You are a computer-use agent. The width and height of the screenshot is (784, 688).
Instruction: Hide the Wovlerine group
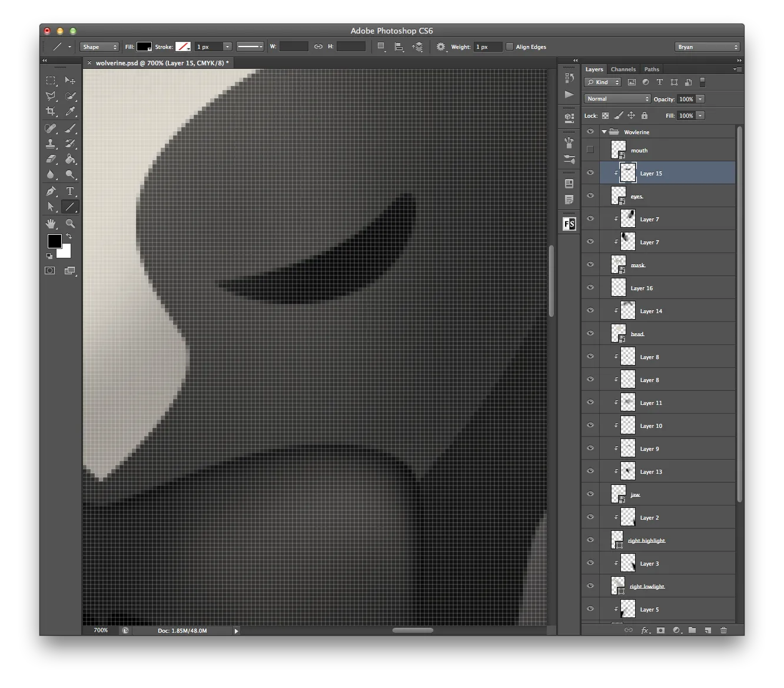click(590, 132)
